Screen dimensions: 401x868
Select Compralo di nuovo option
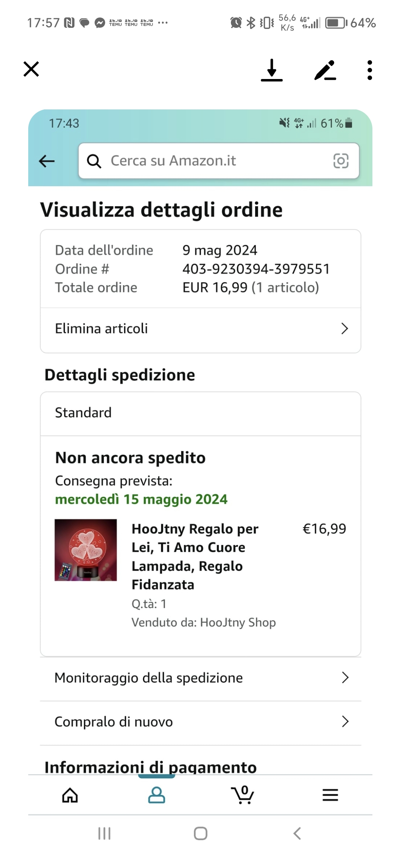point(200,722)
